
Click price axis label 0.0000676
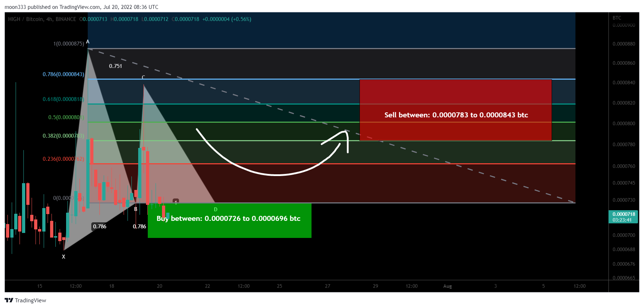[624, 264]
